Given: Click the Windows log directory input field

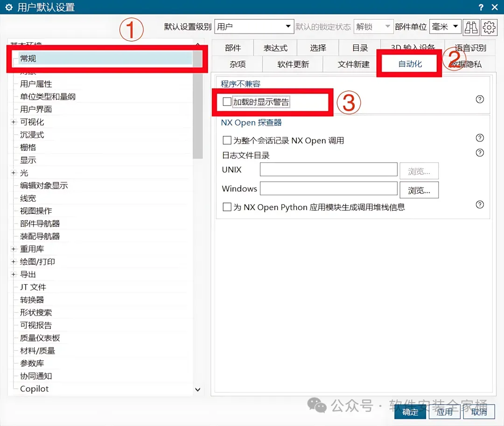Looking at the screenshot, I should [329, 189].
